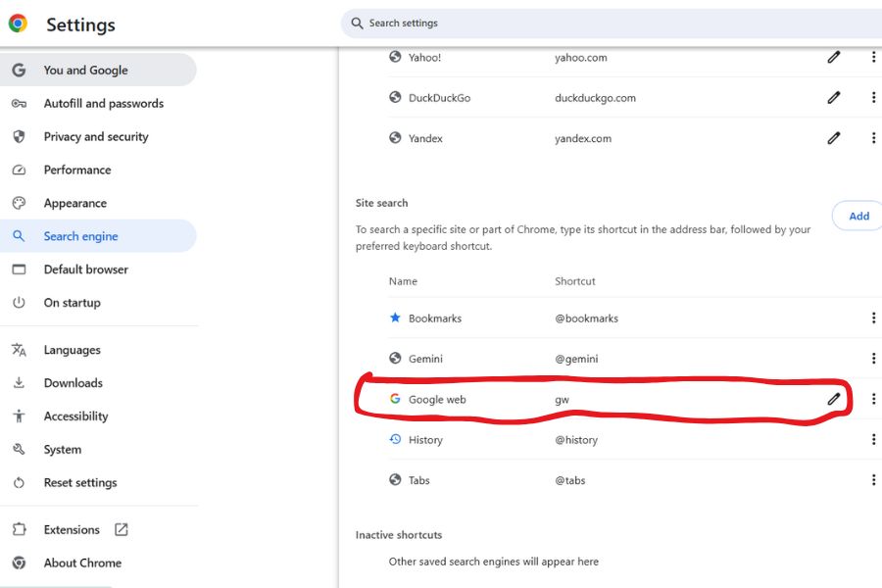The image size is (882, 588).
Task: Open Reset settings in the sidebar
Action: 80,483
